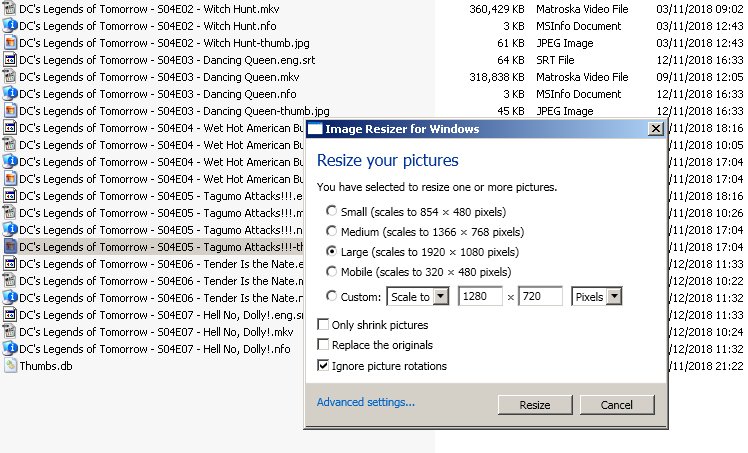
Task: Close the Image Resizer dialog
Action: (x=656, y=129)
